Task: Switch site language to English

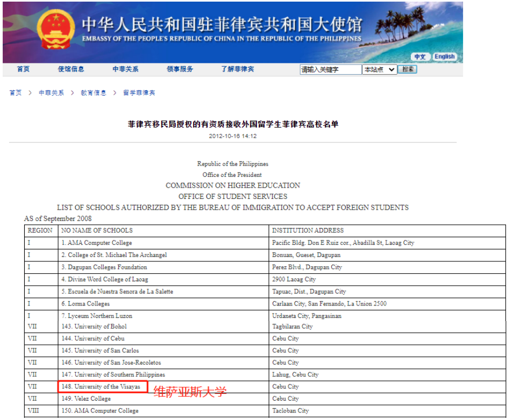Action: [445, 56]
